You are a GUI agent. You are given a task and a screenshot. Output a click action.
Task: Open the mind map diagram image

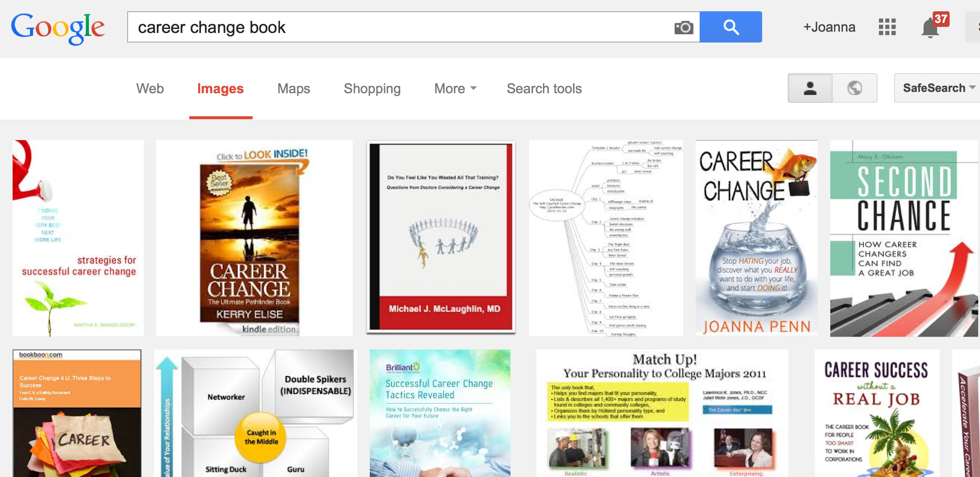(606, 238)
